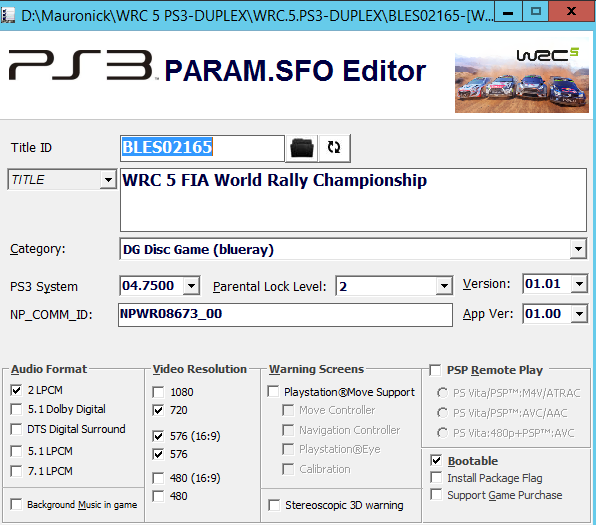Enable plain 480 video resolution

coord(158,496)
